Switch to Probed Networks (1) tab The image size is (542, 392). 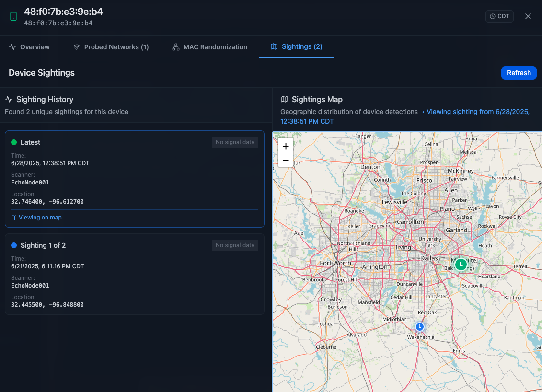(x=111, y=47)
